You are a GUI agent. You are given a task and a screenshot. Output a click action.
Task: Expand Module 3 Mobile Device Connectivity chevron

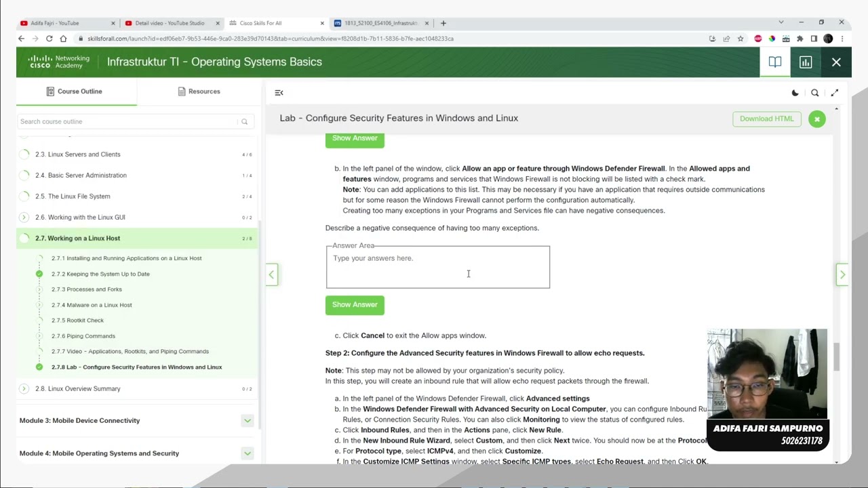pyautogui.click(x=247, y=421)
